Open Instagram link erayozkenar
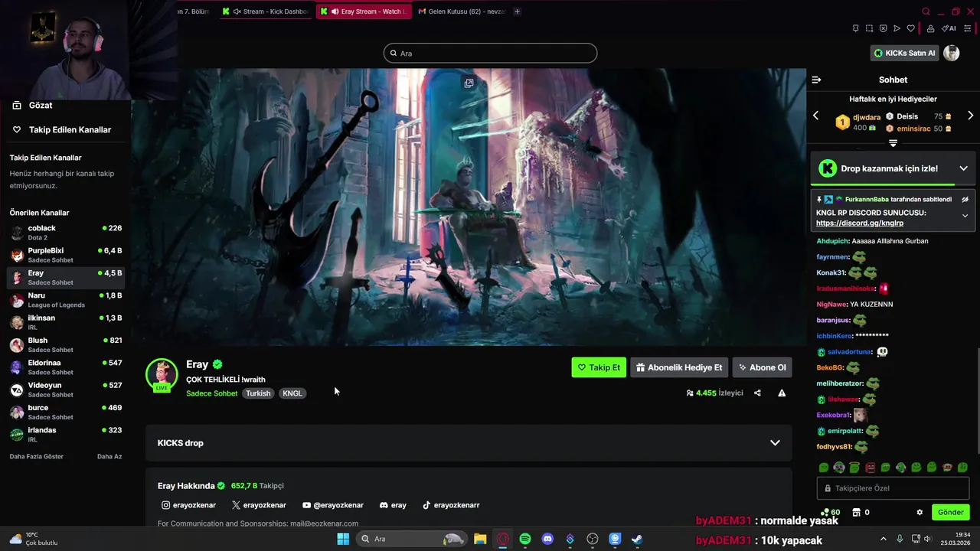 [188, 505]
